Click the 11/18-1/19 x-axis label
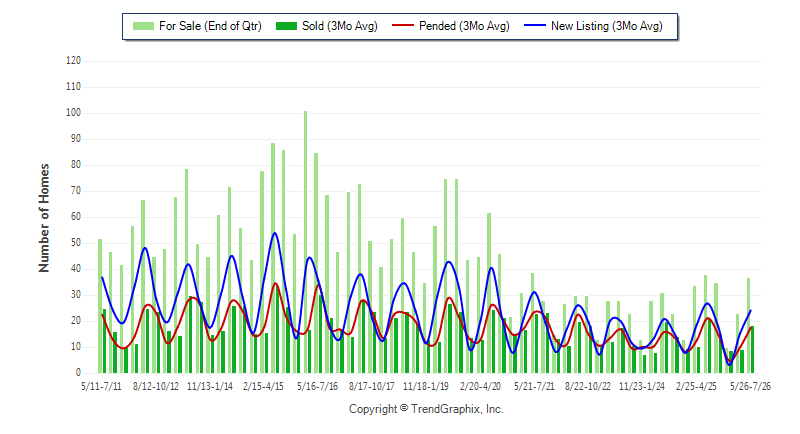The width and height of the screenshot is (800, 434). (426, 386)
